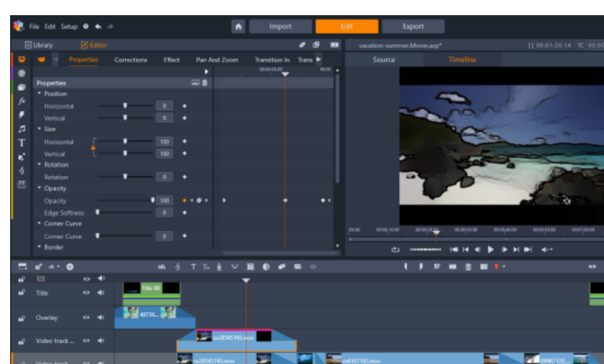Play the preview video
The image size is (604, 364).
coord(491,250)
